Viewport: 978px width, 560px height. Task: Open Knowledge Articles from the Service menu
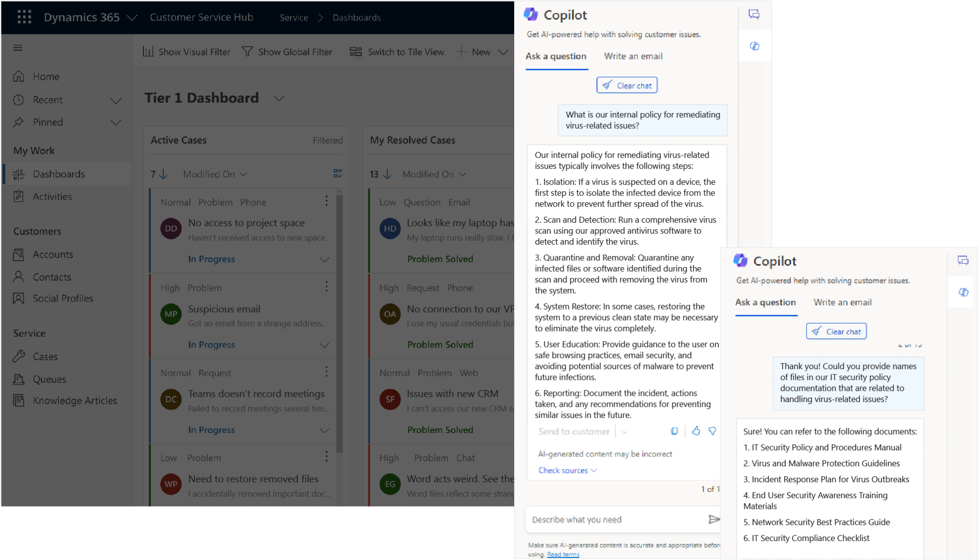point(74,400)
